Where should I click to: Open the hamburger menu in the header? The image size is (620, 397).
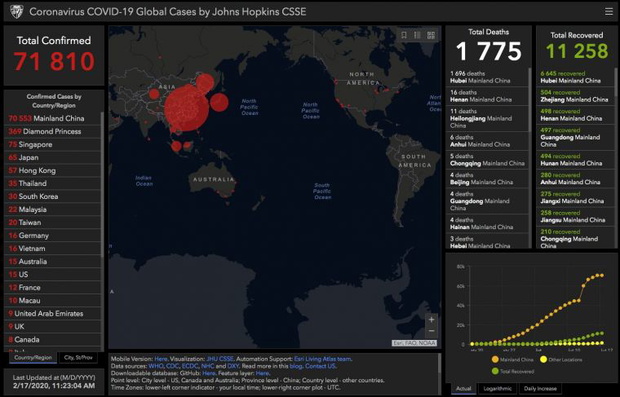[609, 12]
